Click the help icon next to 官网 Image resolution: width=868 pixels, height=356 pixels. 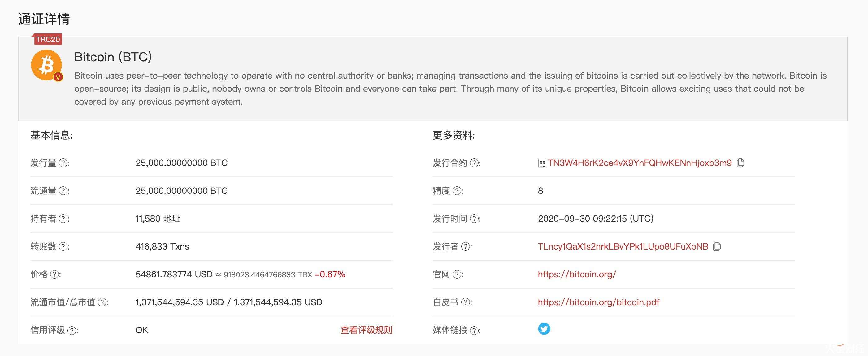(457, 274)
